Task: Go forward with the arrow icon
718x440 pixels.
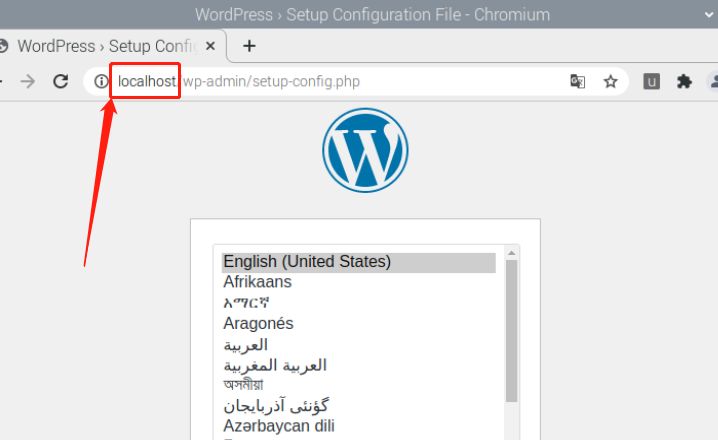Action: coord(28,81)
